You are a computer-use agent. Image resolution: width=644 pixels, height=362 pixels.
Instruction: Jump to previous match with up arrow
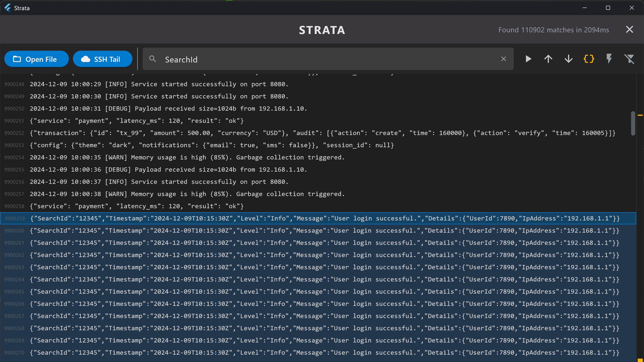point(548,59)
